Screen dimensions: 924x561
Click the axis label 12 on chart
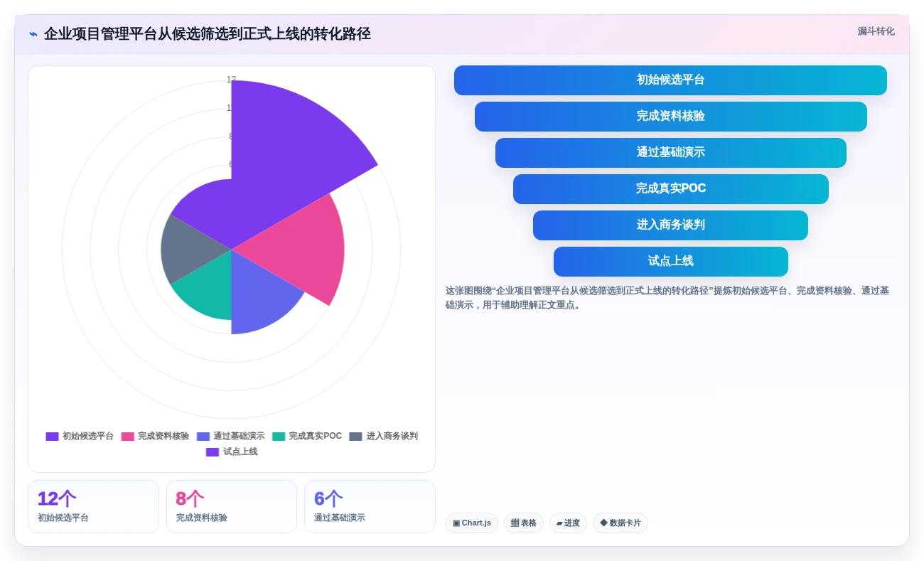coord(231,80)
